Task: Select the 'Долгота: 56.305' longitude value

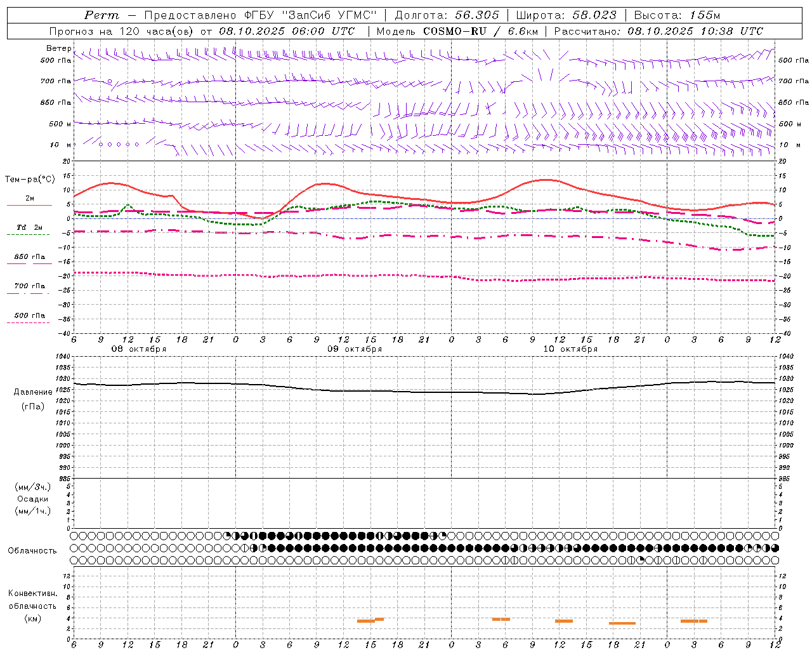Action: click(447, 15)
